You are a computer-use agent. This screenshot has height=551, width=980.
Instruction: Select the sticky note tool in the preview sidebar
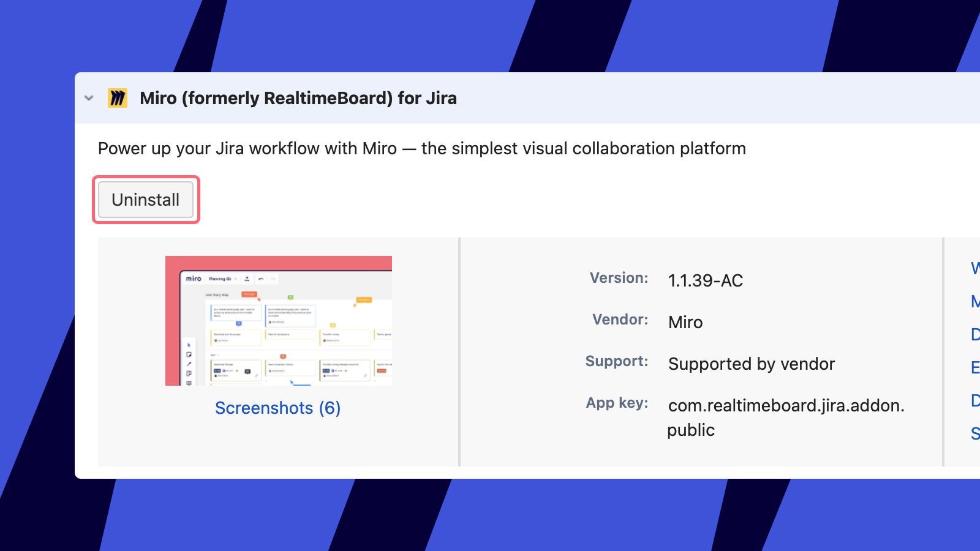point(189,354)
